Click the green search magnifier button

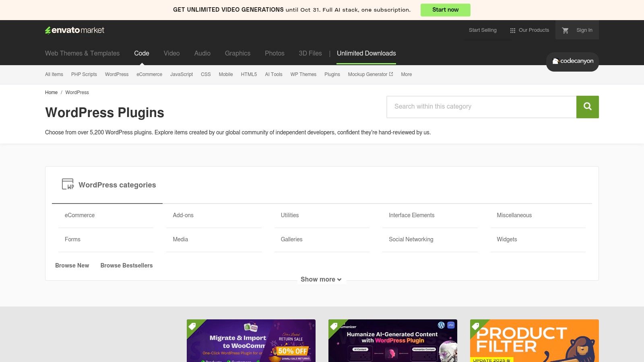(587, 107)
